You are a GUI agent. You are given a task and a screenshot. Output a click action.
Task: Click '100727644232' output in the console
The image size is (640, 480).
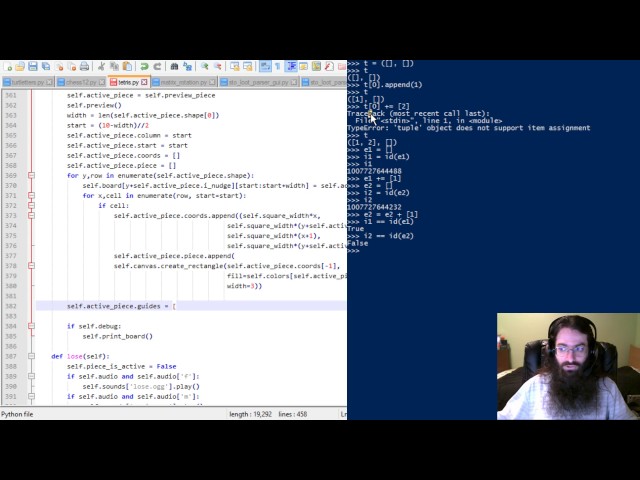pyautogui.click(x=374, y=207)
